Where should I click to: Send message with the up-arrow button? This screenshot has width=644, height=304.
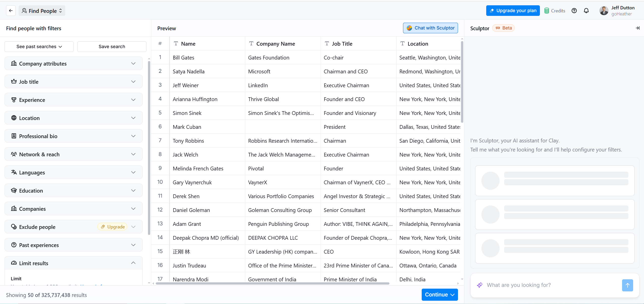(x=627, y=285)
